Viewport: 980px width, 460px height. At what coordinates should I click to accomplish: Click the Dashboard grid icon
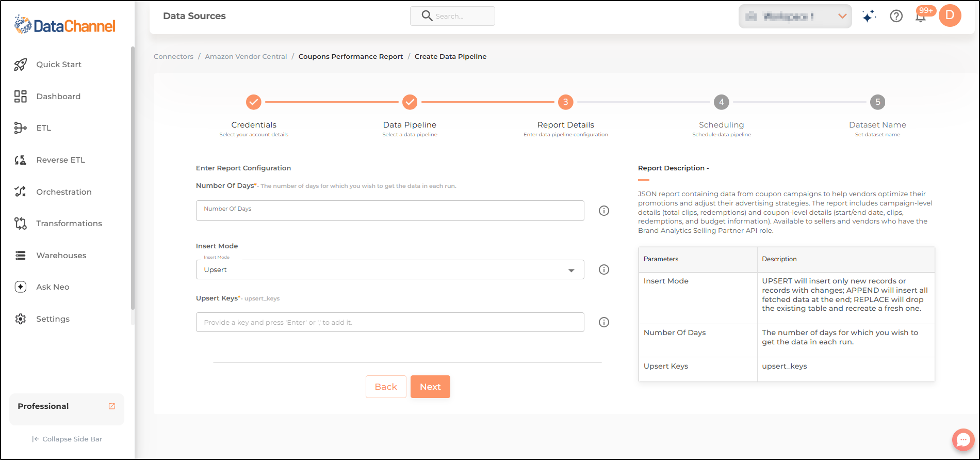[x=21, y=97]
